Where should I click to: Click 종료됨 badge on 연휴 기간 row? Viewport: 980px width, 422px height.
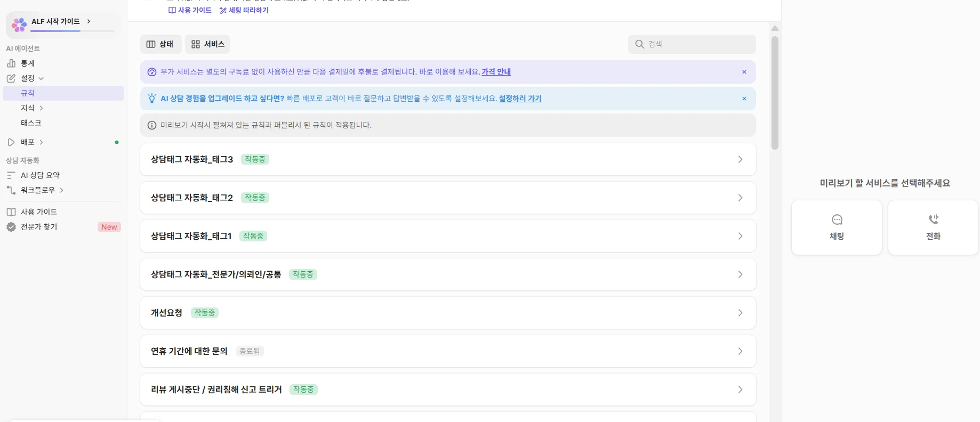click(x=250, y=351)
